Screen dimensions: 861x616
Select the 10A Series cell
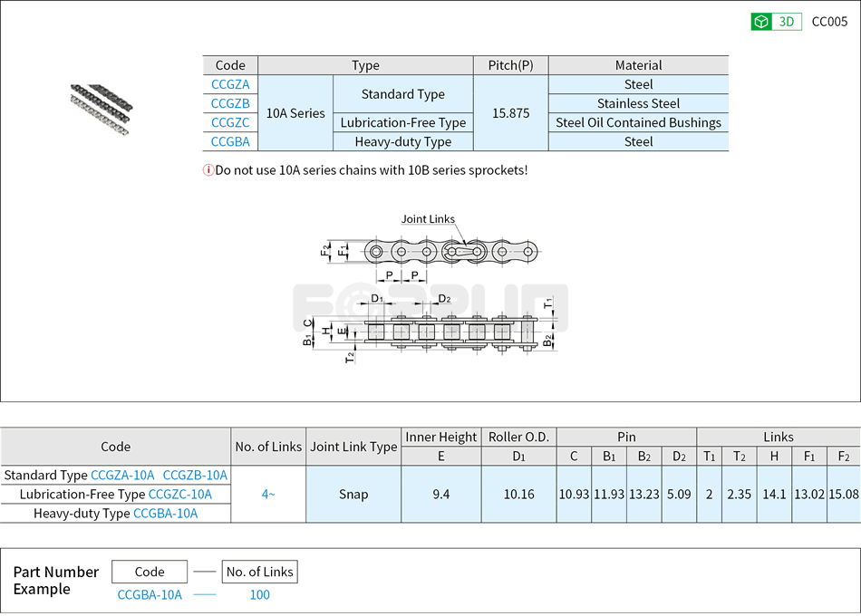(x=295, y=113)
